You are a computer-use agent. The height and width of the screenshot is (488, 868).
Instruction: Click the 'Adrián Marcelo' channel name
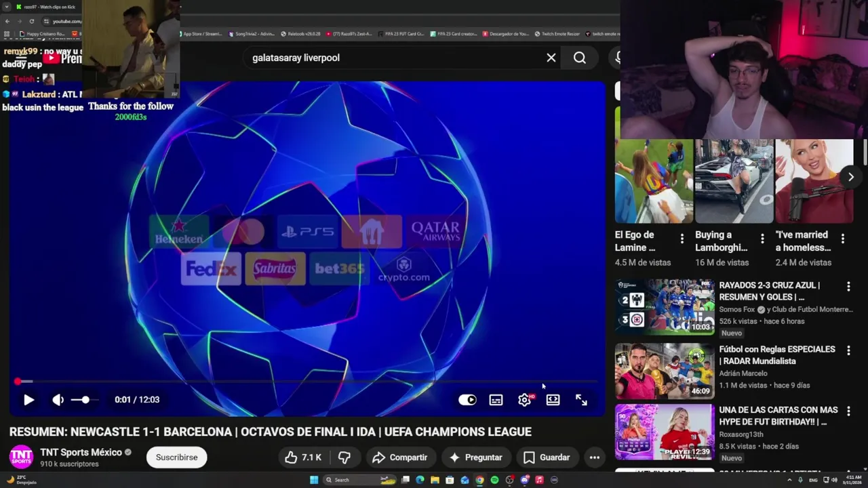click(x=743, y=373)
